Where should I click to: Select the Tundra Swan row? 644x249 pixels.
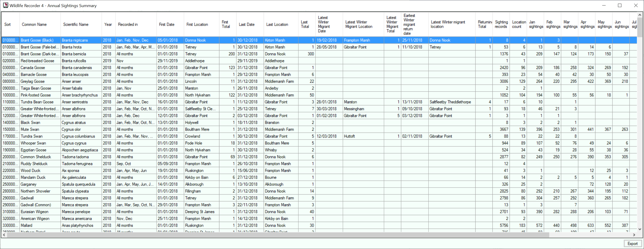(319, 136)
